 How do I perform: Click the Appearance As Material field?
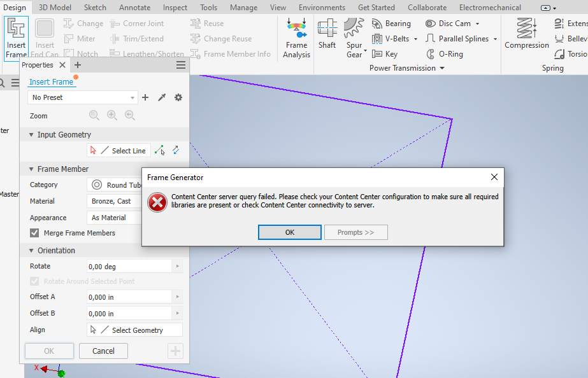(x=115, y=218)
